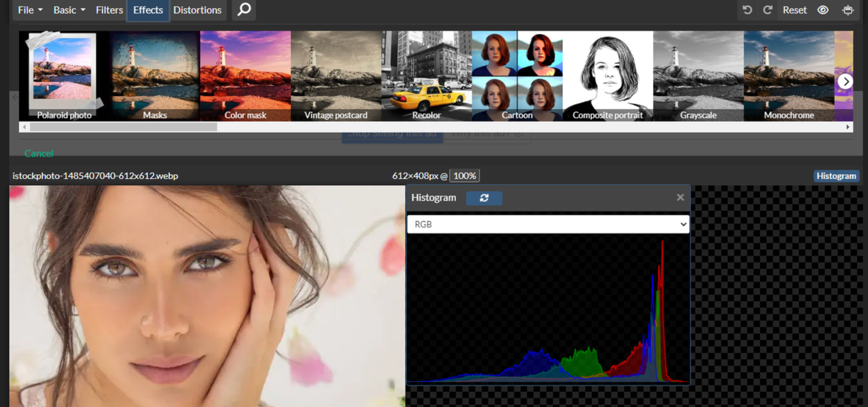This screenshot has width=868, height=407.
Task: Refresh the Histogram display
Action: click(x=484, y=198)
